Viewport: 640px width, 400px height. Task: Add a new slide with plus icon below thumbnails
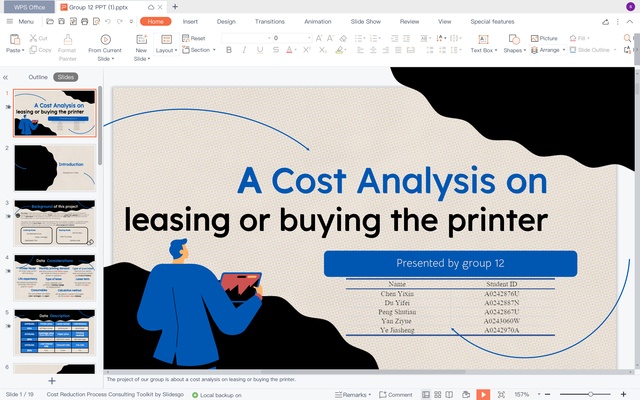[x=52, y=381]
